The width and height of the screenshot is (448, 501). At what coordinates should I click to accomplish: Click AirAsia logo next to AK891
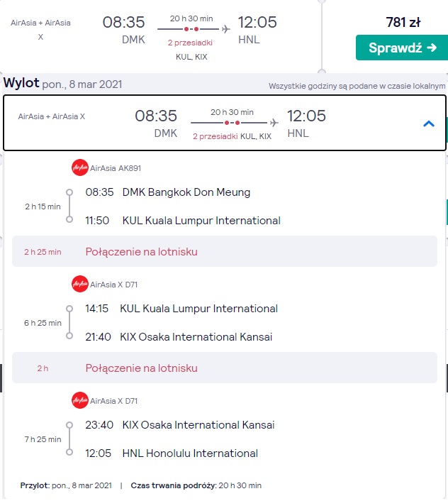(x=80, y=167)
